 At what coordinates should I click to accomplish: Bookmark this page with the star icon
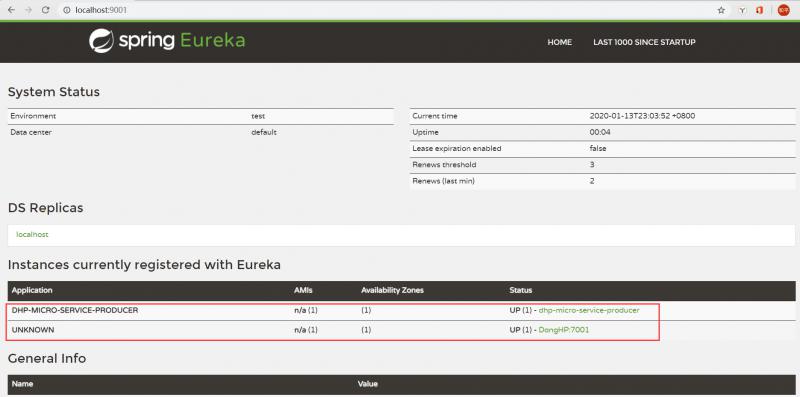(721, 10)
